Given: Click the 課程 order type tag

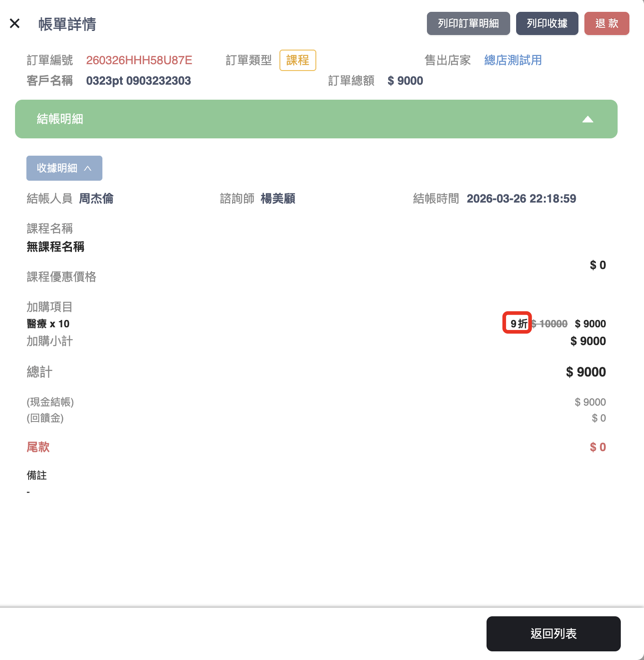Looking at the screenshot, I should pyautogui.click(x=298, y=60).
